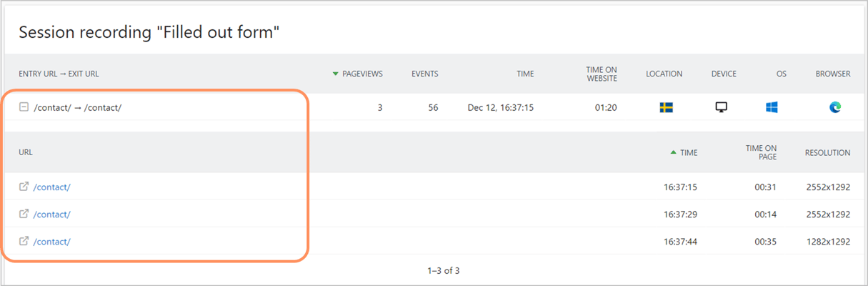Image resolution: width=868 pixels, height=286 pixels.
Task: Click the TIME ON PAGE column header
Action: (761, 152)
